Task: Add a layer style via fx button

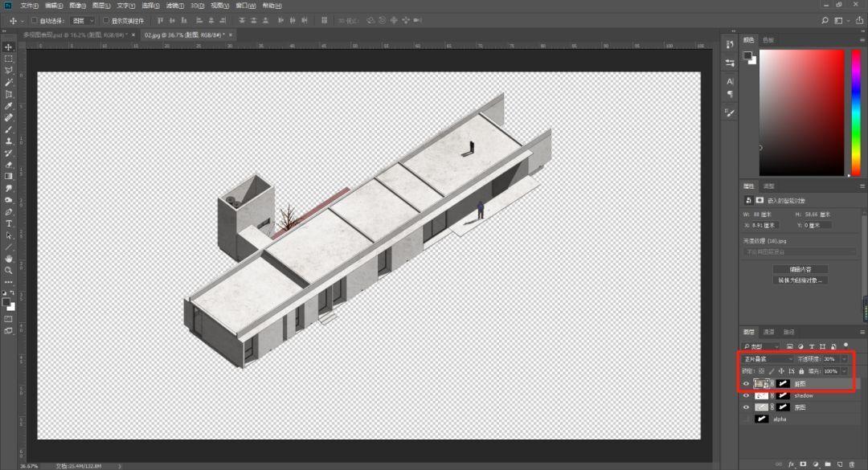Action: click(x=791, y=464)
